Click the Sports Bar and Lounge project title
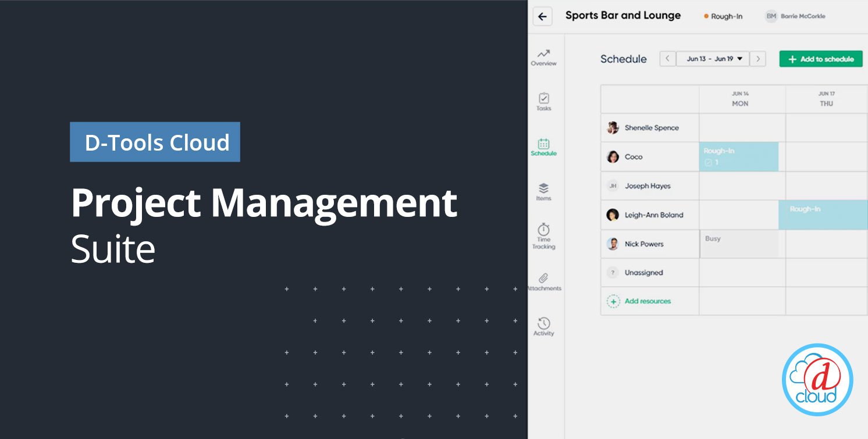This screenshot has width=868, height=439. coord(623,16)
